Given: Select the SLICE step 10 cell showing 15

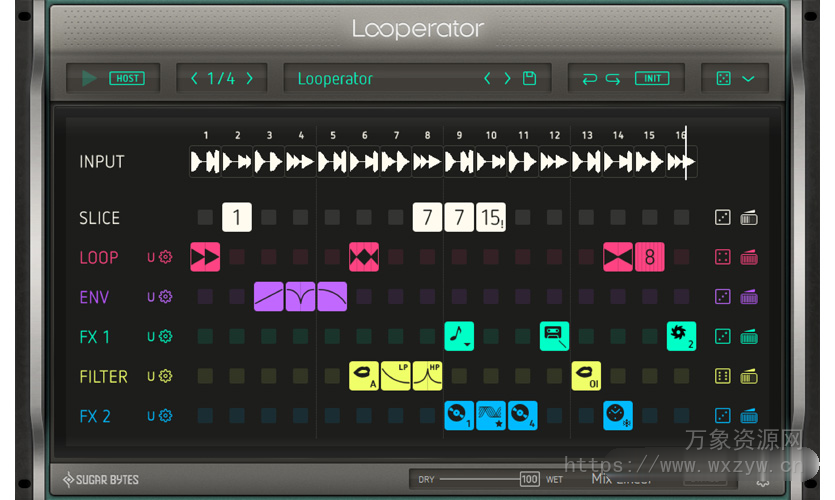Looking at the screenshot, I should [x=491, y=217].
